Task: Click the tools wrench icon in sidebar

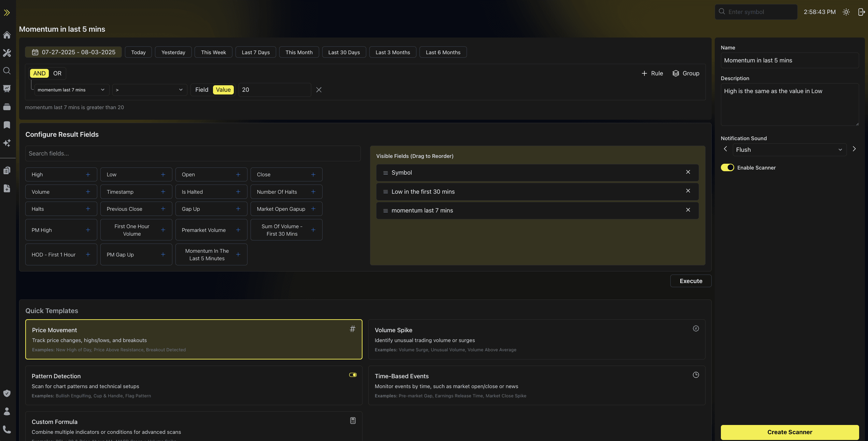Action: click(x=7, y=53)
